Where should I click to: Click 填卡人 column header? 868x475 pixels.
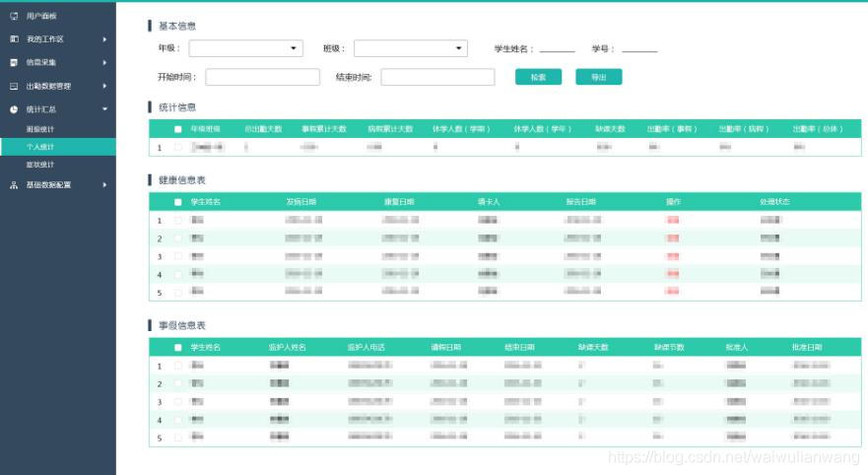coord(489,203)
